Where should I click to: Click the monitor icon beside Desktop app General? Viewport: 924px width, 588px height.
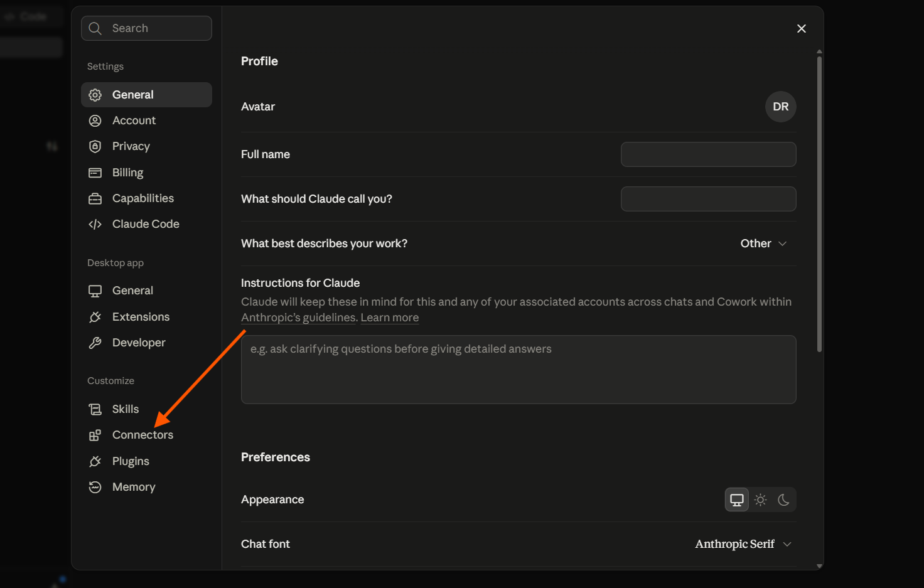(95, 291)
